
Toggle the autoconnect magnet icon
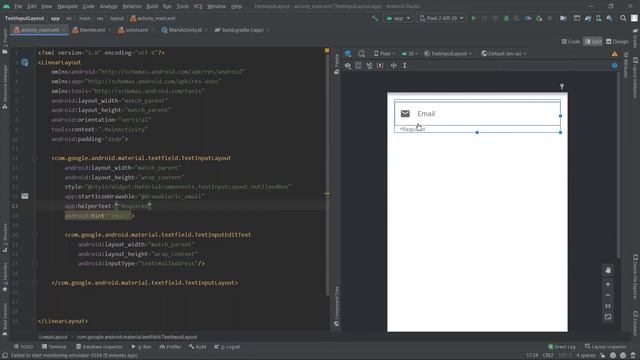(369, 65)
